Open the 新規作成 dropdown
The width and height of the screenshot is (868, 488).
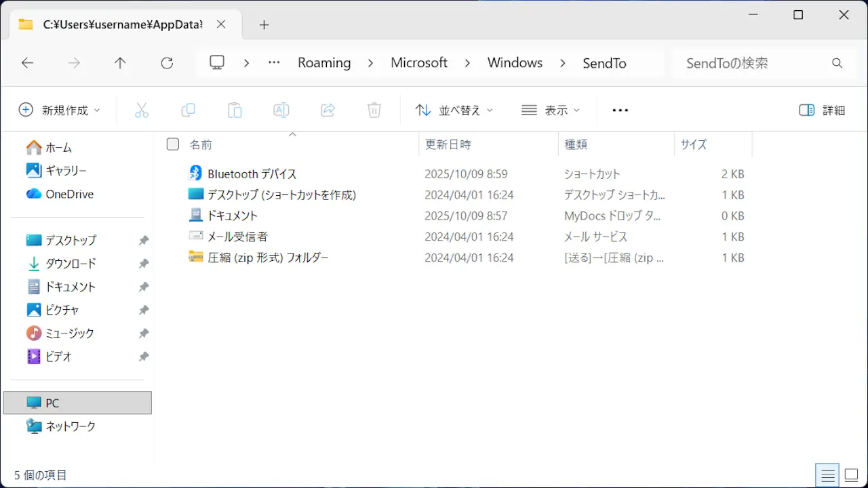coord(60,110)
